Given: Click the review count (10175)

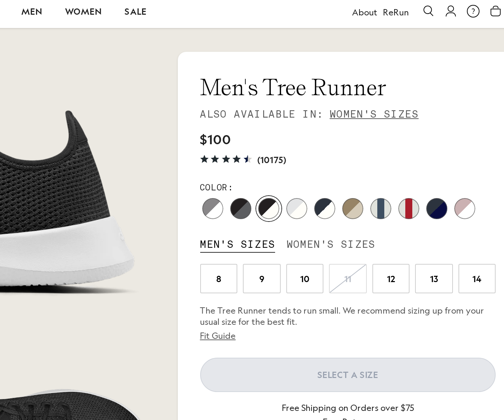Looking at the screenshot, I should 272,160.
